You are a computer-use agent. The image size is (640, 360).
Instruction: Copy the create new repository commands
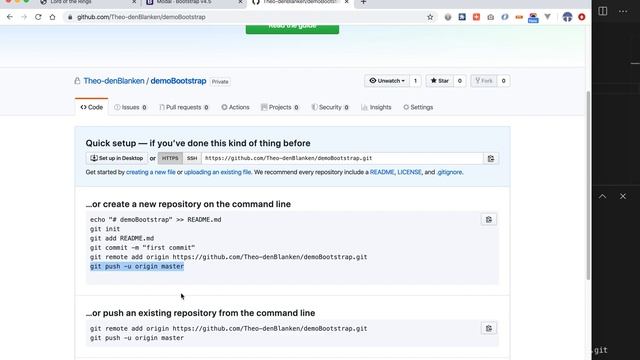pyautogui.click(x=489, y=220)
